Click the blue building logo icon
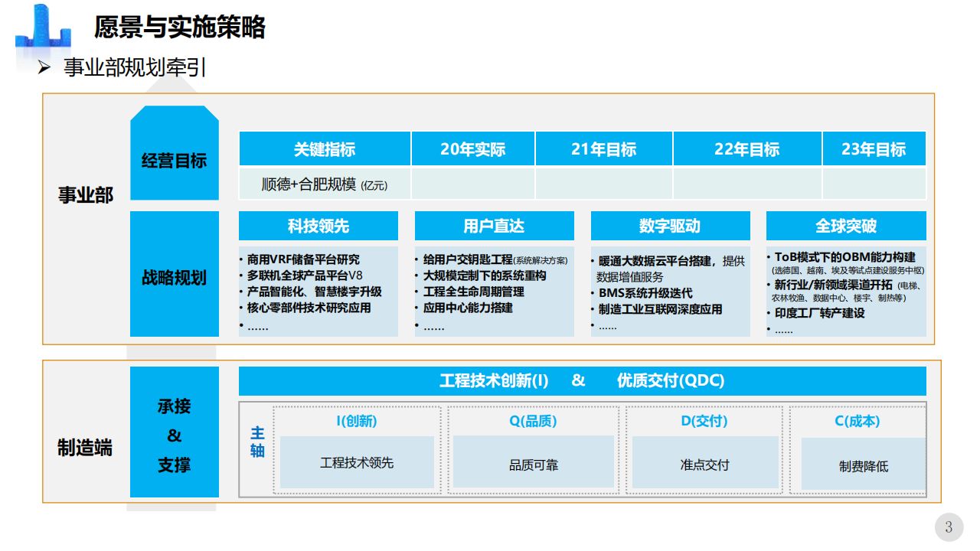Screen dimensions: 980x551 [x=44, y=27]
